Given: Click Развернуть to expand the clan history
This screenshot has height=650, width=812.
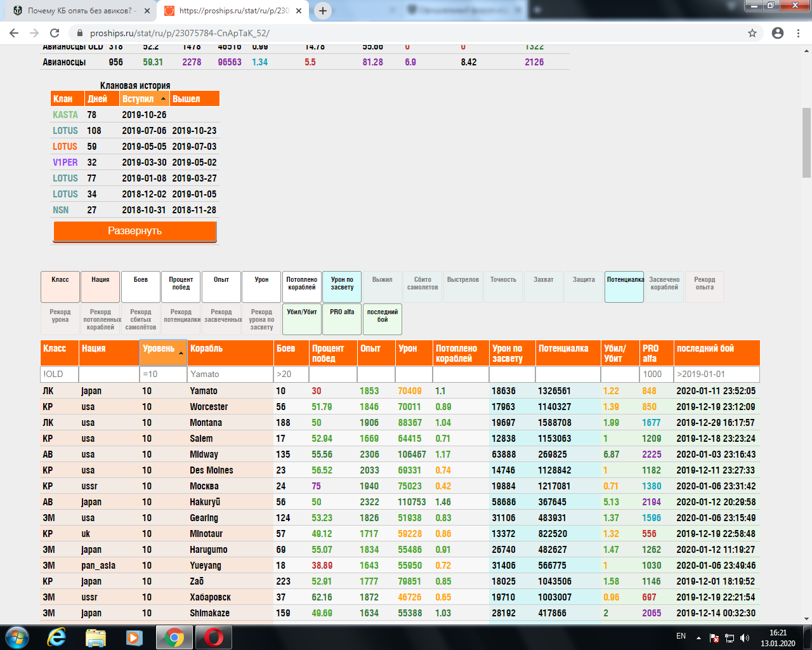Looking at the screenshot, I should click(x=135, y=231).
